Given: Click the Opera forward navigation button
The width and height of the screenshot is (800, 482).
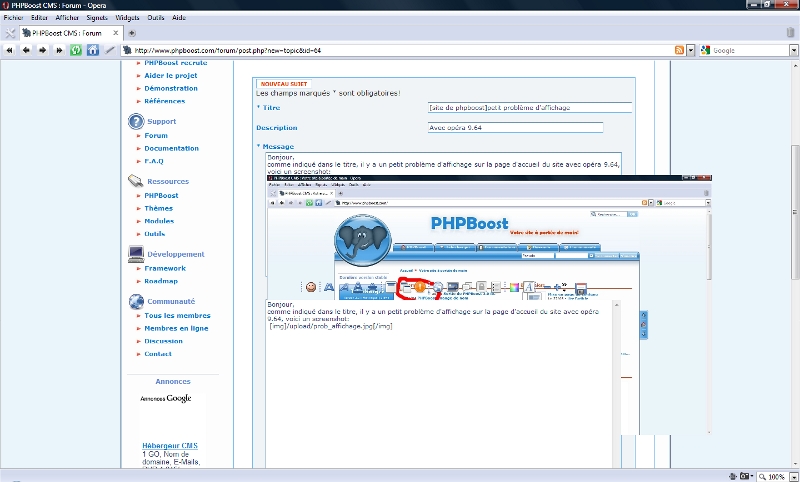Looking at the screenshot, I should pyautogui.click(x=43, y=50).
